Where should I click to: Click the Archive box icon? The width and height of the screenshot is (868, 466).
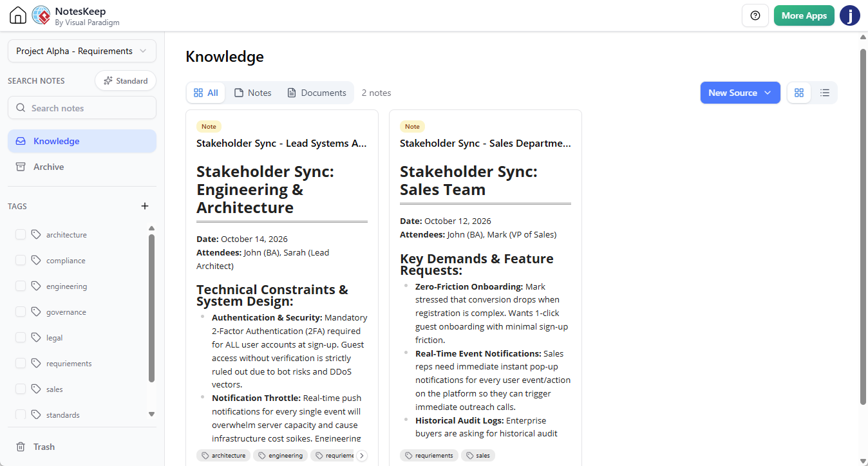(21, 167)
